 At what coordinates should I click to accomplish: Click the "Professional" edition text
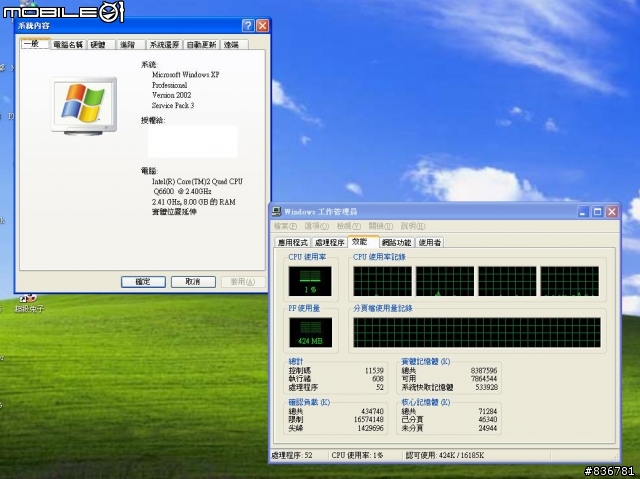click(169, 85)
